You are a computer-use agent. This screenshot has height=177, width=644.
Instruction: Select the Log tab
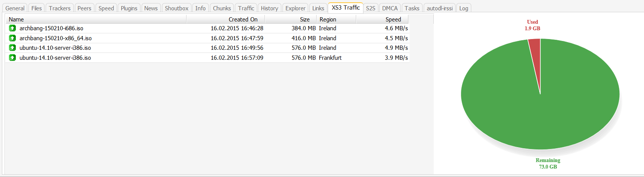(x=464, y=8)
